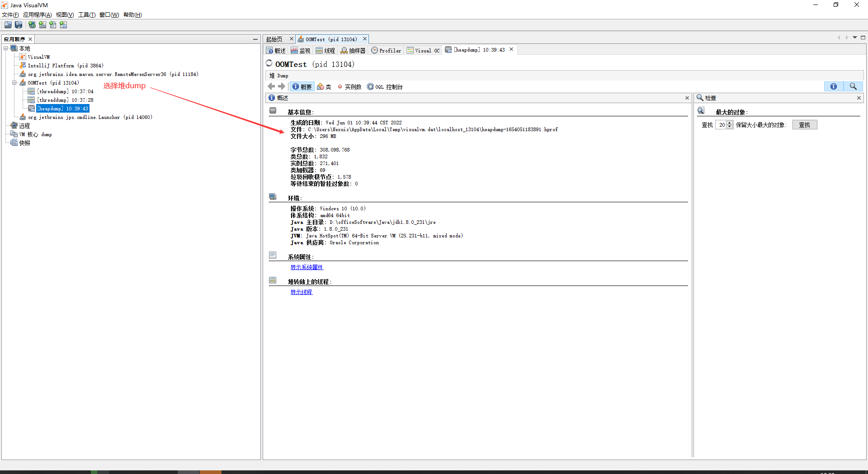Click the threads at heap dump section icon

pos(273,280)
